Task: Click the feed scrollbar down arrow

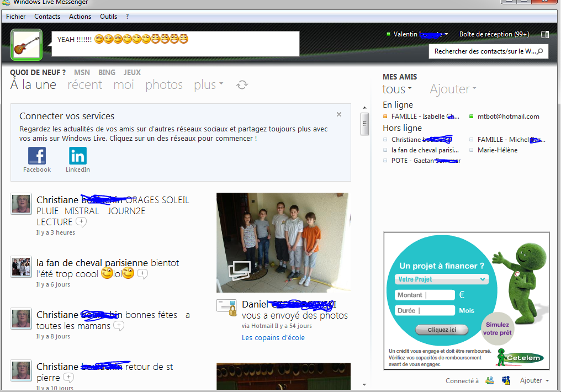Action: [x=364, y=384]
